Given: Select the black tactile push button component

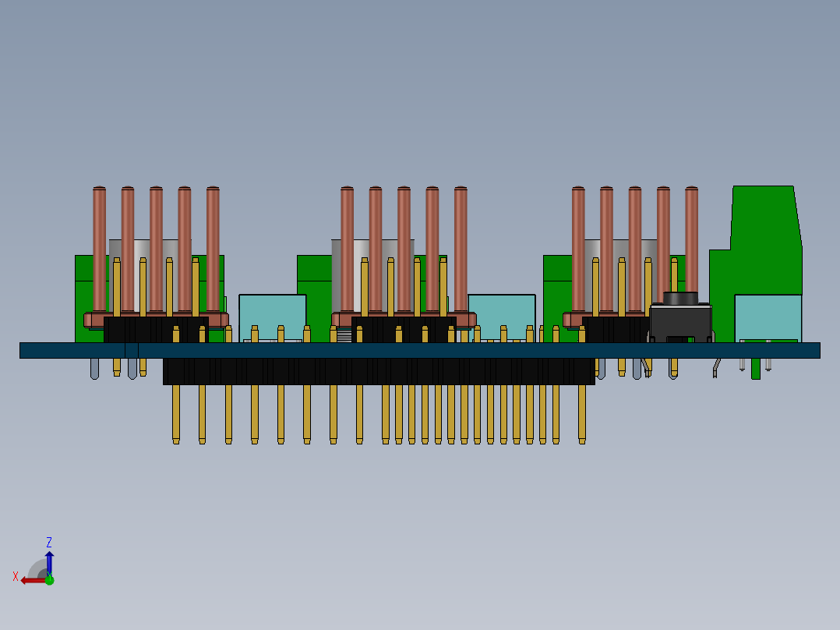Looking at the screenshot, I should pyautogui.click(x=680, y=317).
